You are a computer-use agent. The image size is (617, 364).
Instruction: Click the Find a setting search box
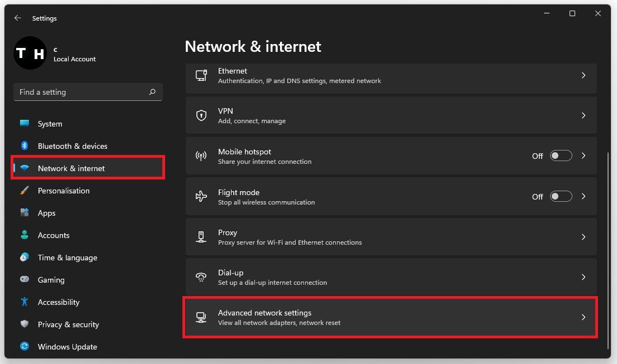click(81, 92)
